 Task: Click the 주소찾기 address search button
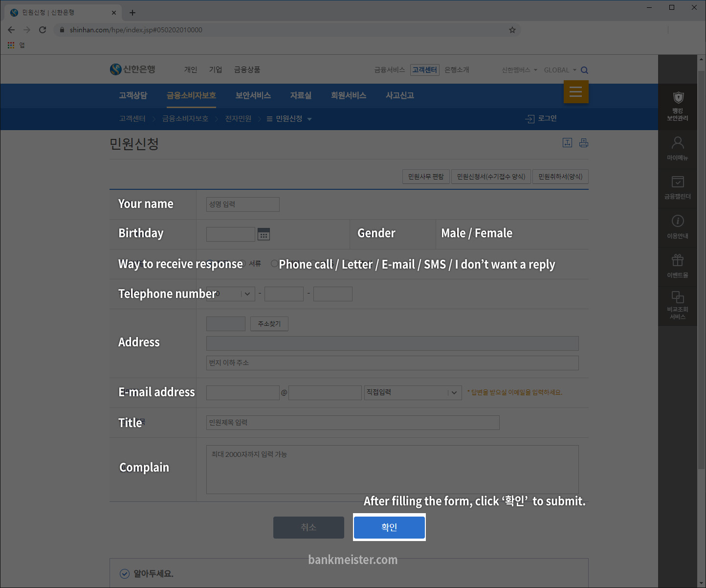(x=269, y=324)
